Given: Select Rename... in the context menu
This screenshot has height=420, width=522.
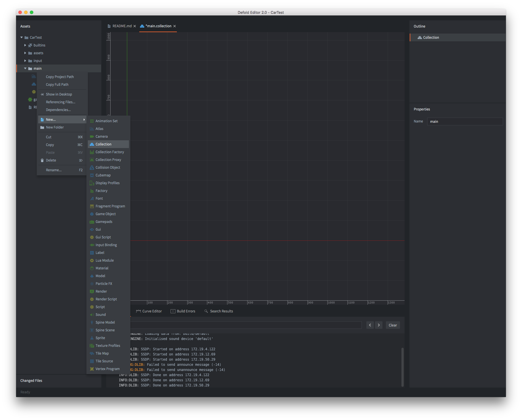Looking at the screenshot, I should point(54,170).
